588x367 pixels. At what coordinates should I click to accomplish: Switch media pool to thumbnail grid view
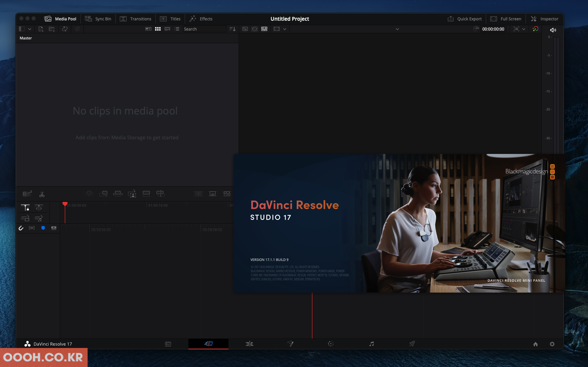(158, 29)
